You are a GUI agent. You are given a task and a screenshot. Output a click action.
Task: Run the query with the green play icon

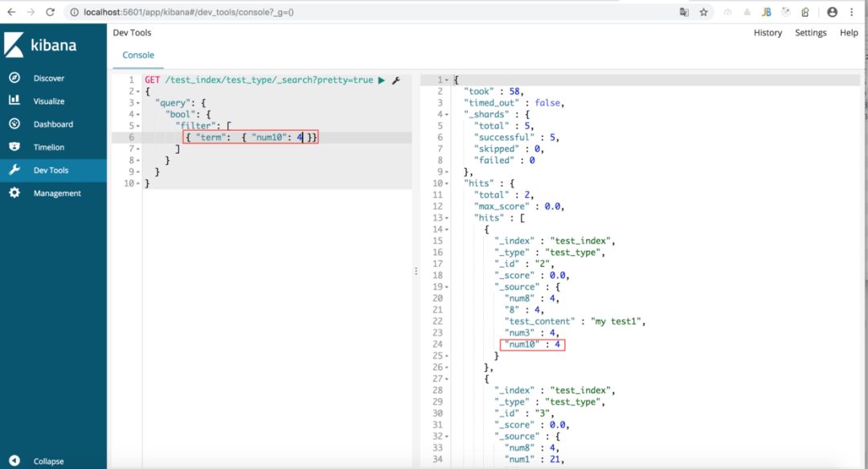[381, 80]
